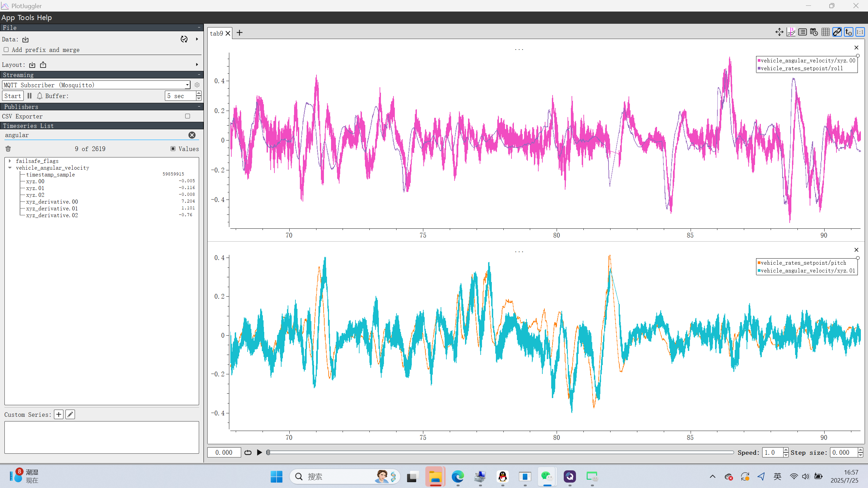Viewport: 868px width, 488px height.
Task: Open streaming plugin settings gear
Action: [x=197, y=85]
